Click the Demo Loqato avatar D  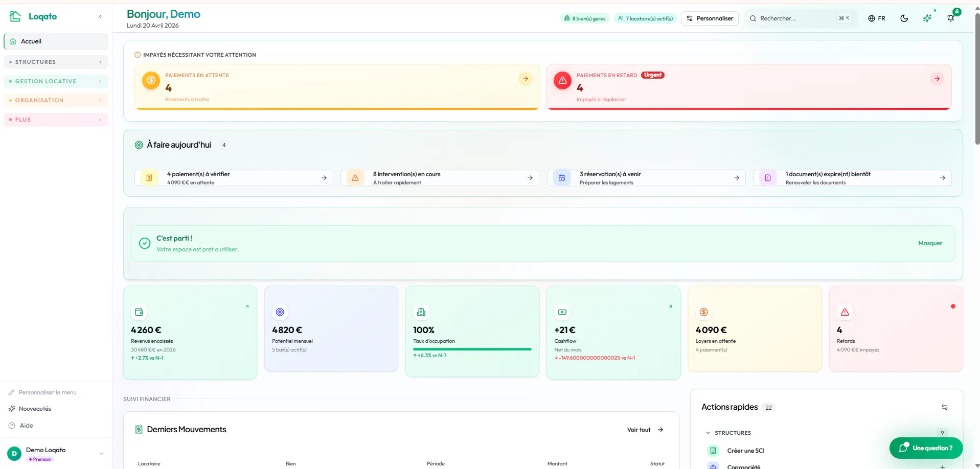click(x=14, y=454)
